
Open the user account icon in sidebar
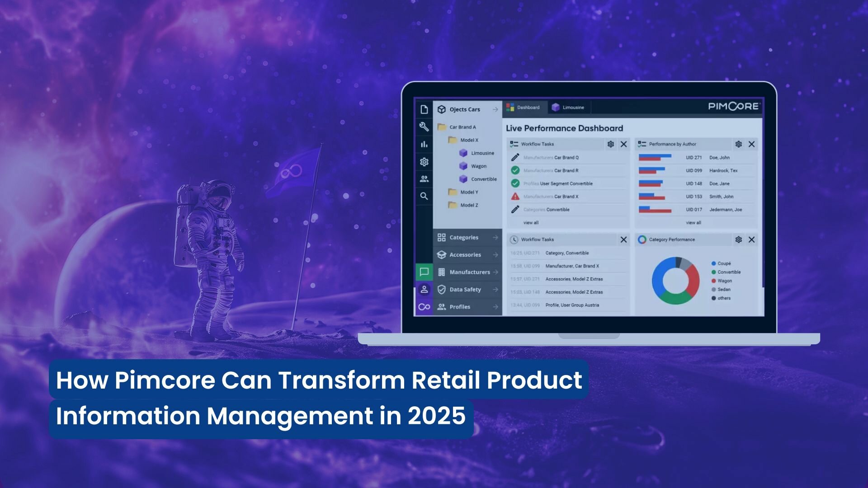pos(424,289)
